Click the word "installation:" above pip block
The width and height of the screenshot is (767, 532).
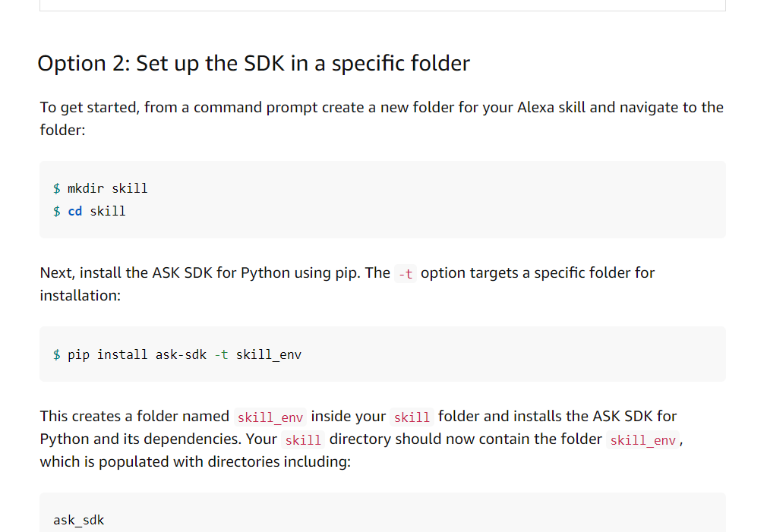click(80, 295)
